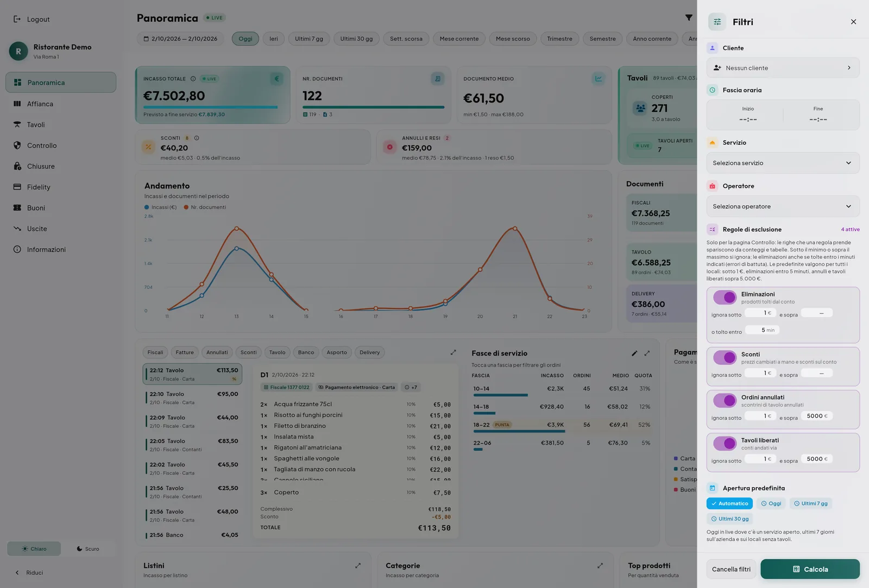Toggle the Ordini annullati exclusion rule
Screen dimensions: 869x588
725,400
